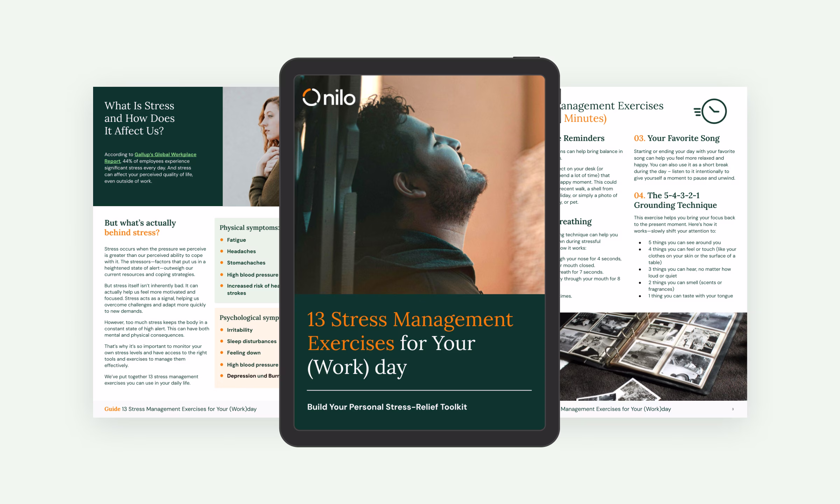Click the Fatigue bullet item

point(236,240)
